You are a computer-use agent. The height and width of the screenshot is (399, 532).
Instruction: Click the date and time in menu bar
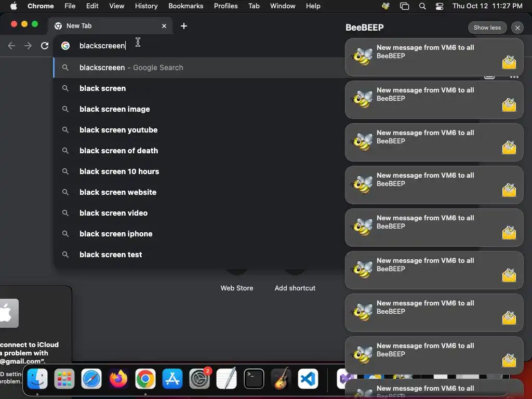pyautogui.click(x=487, y=6)
